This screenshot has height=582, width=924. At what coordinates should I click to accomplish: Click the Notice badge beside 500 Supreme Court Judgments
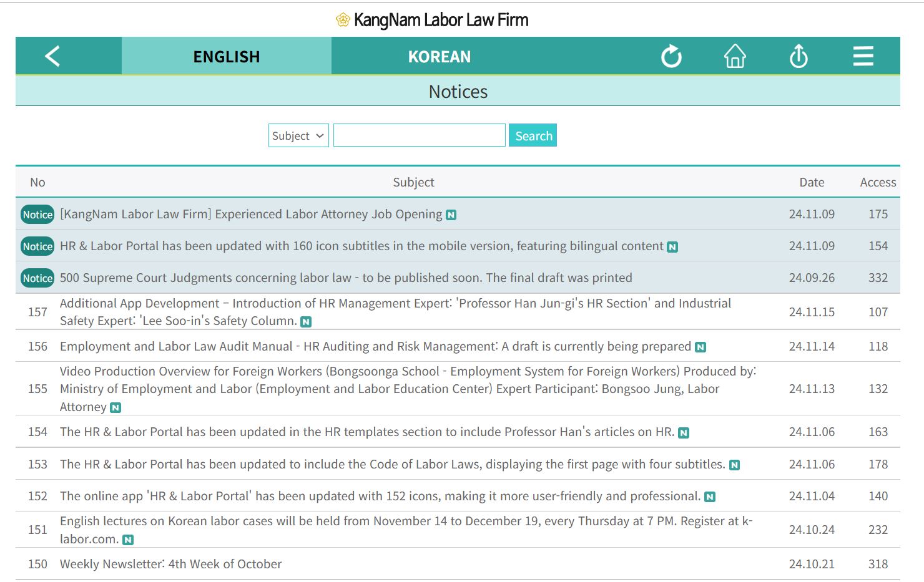pyautogui.click(x=37, y=278)
